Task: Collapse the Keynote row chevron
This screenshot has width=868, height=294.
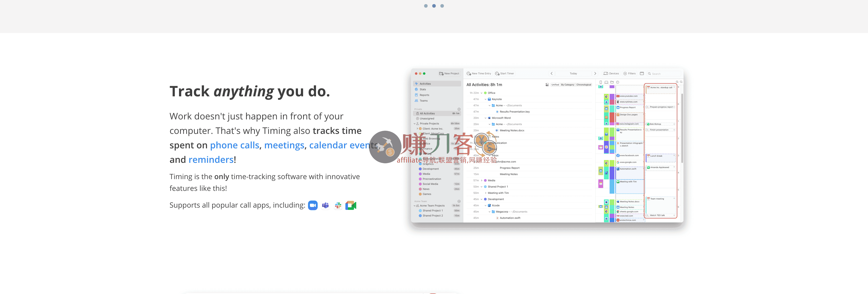Action: pos(485,99)
